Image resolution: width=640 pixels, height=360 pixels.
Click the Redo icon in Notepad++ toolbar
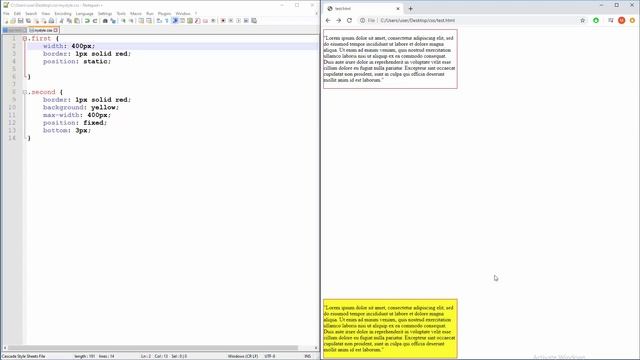pyautogui.click(x=95, y=21)
